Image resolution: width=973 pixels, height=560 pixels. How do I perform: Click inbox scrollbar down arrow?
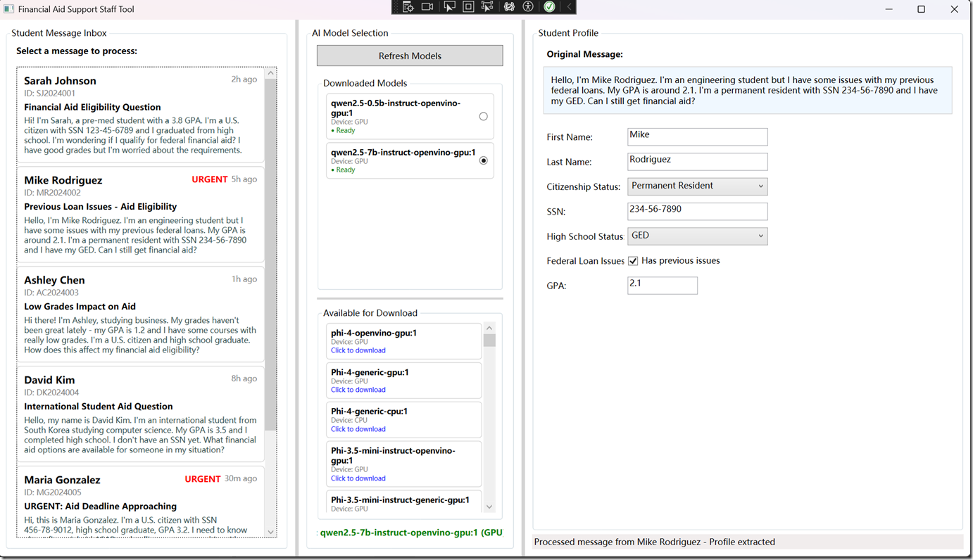click(270, 532)
